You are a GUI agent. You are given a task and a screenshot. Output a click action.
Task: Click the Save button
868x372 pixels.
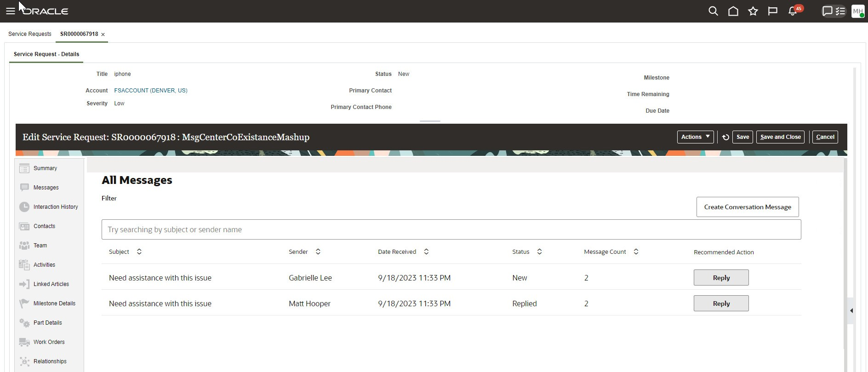pyautogui.click(x=743, y=137)
